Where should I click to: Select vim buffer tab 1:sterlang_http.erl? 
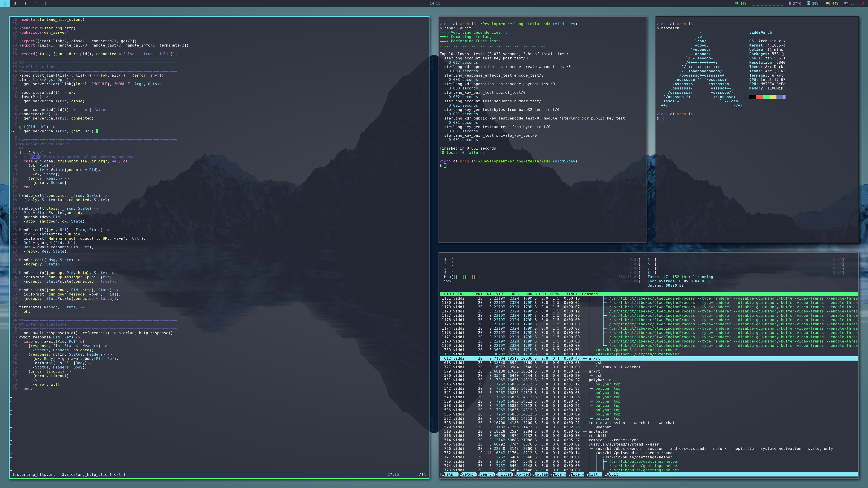(34, 474)
